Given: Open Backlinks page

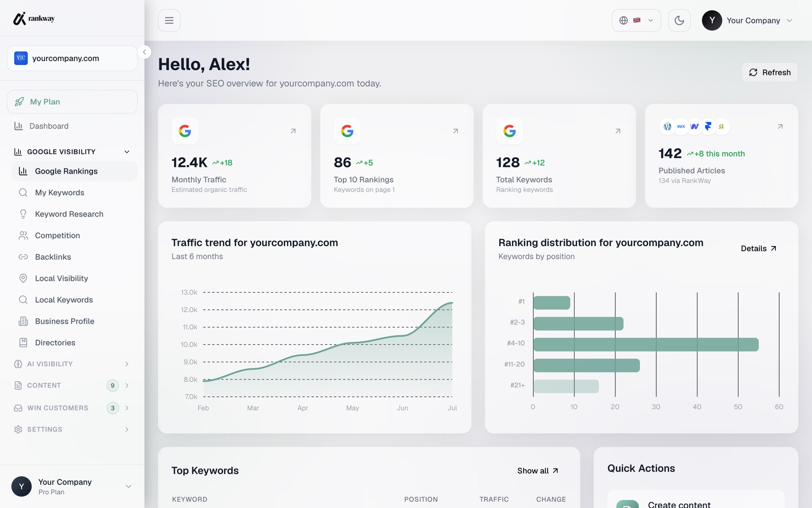Looking at the screenshot, I should point(74,257).
